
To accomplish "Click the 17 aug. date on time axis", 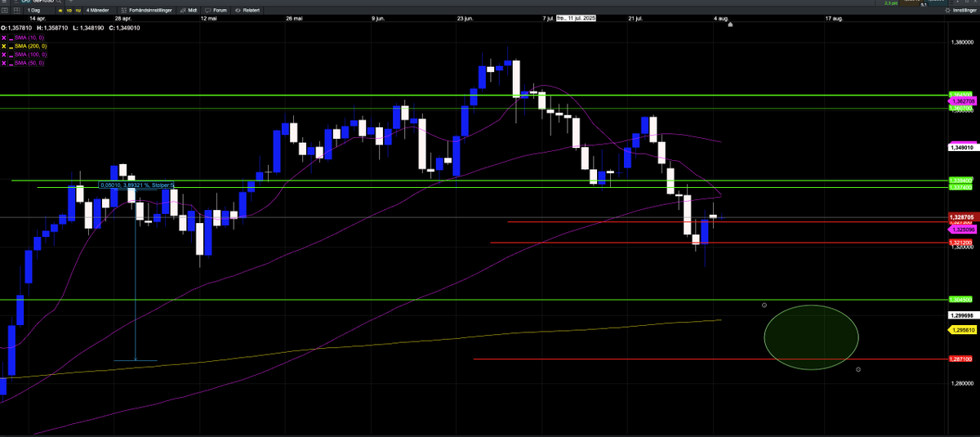I will click(x=835, y=18).
